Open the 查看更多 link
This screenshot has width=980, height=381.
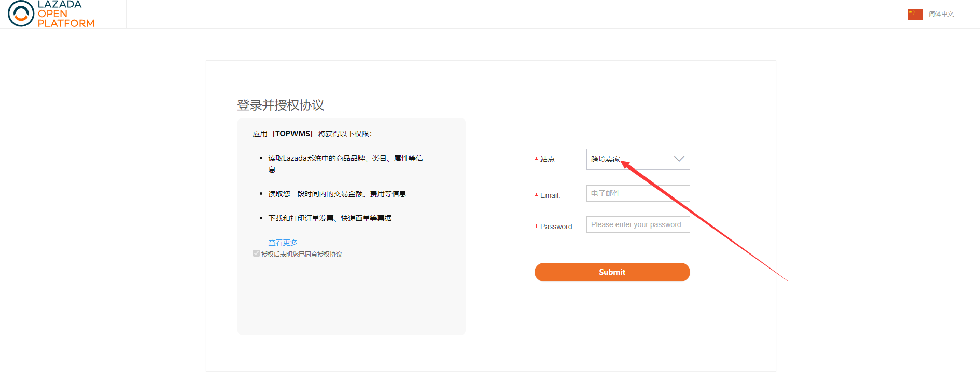click(x=283, y=243)
